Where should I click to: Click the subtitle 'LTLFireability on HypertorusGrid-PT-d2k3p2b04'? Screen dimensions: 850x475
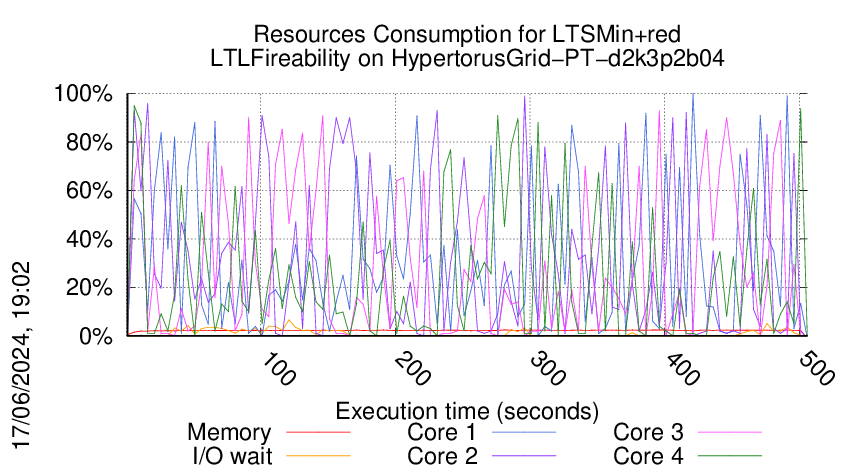467,59
